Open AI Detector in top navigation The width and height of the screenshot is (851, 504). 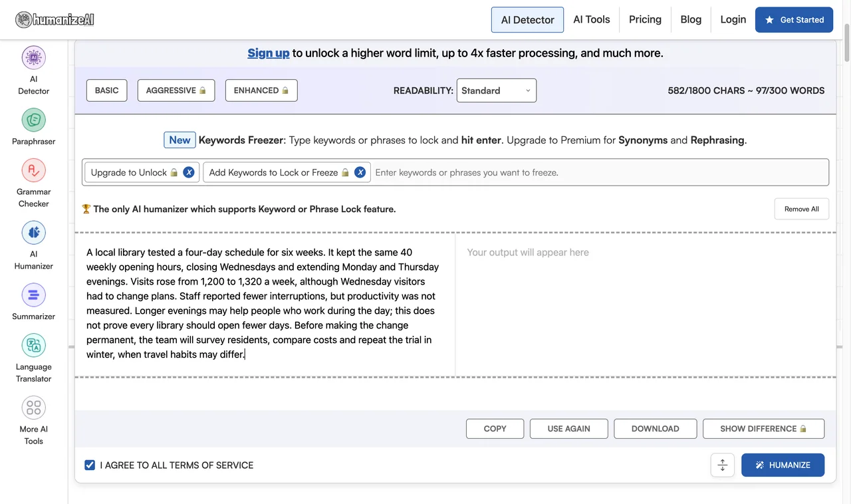527,20
